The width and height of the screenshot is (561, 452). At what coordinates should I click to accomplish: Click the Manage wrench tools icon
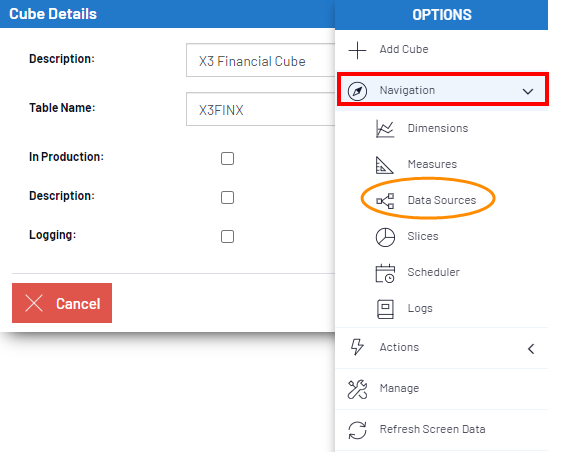357,389
